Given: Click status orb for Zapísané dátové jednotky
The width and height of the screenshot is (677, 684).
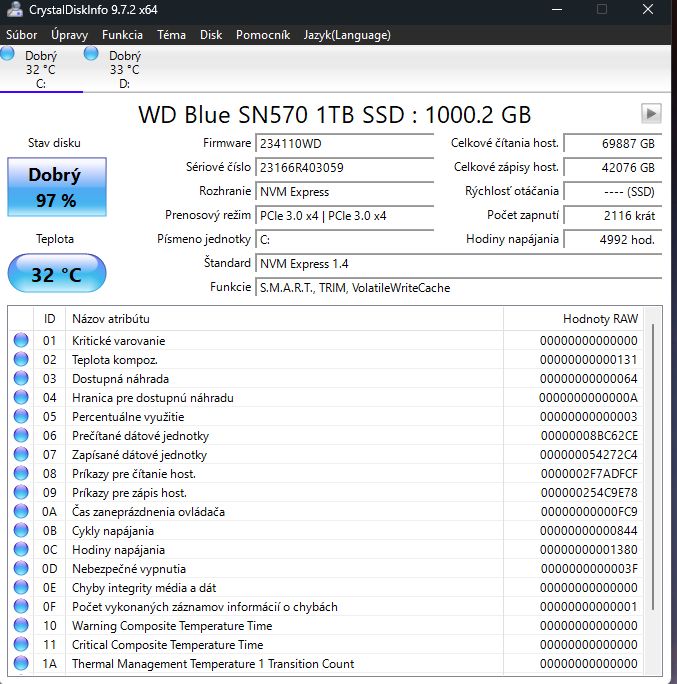Looking at the screenshot, I should (21, 454).
